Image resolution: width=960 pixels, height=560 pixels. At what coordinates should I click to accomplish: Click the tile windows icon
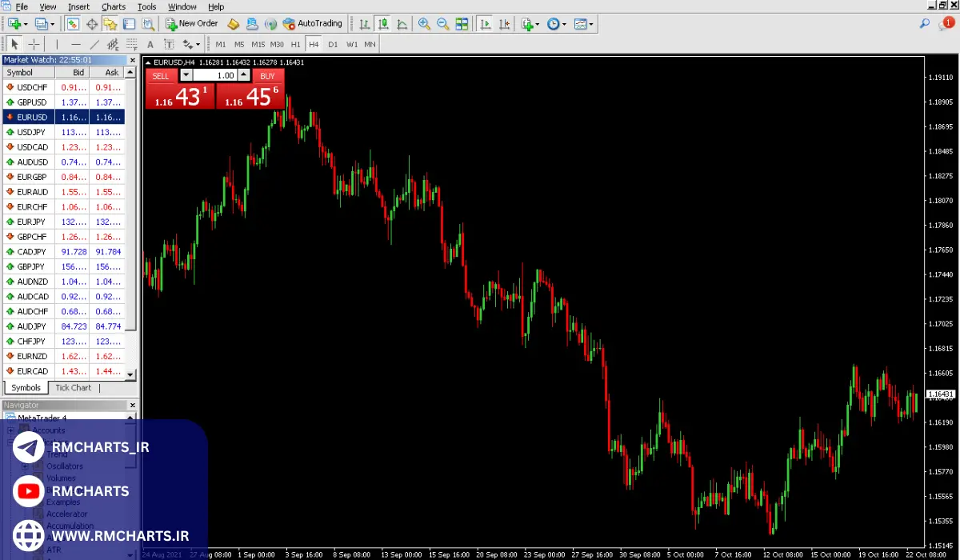[462, 24]
